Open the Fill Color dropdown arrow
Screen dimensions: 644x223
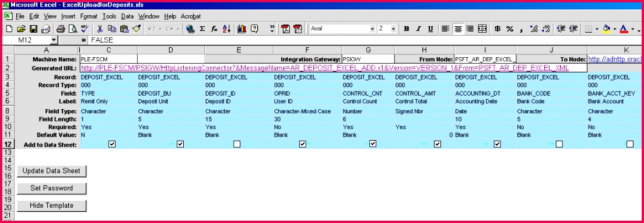pos(614,29)
